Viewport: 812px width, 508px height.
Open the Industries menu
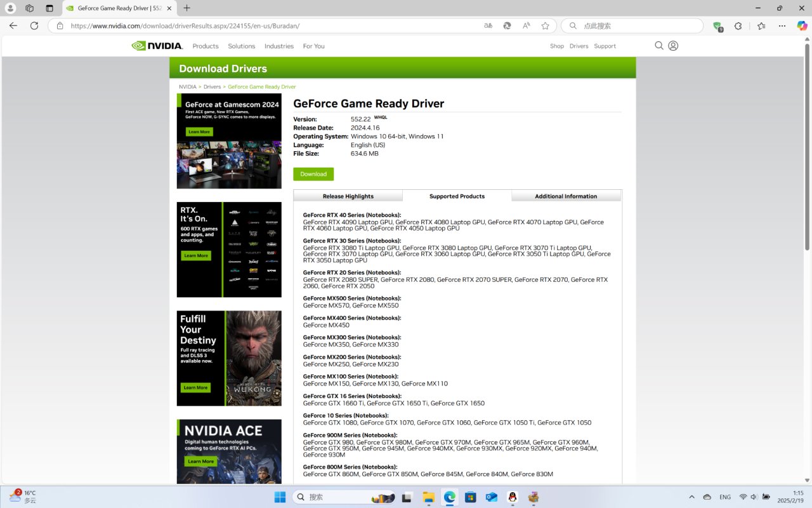coord(279,46)
